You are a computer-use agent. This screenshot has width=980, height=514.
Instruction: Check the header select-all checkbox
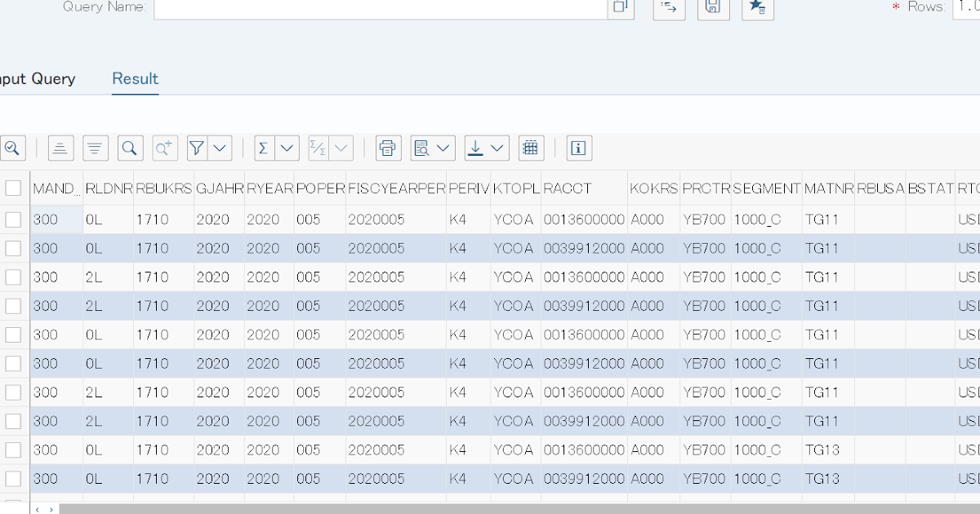(x=13, y=188)
